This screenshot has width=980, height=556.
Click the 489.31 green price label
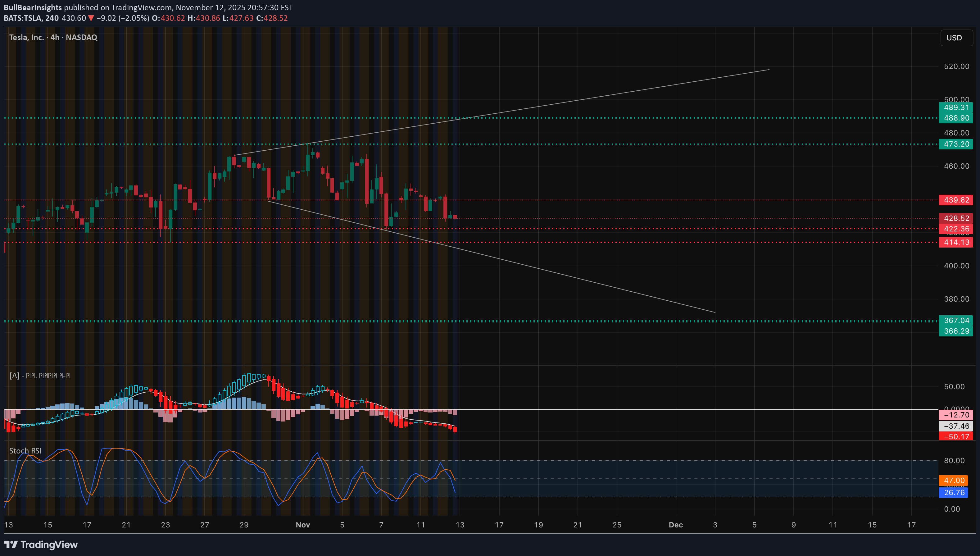(x=956, y=107)
